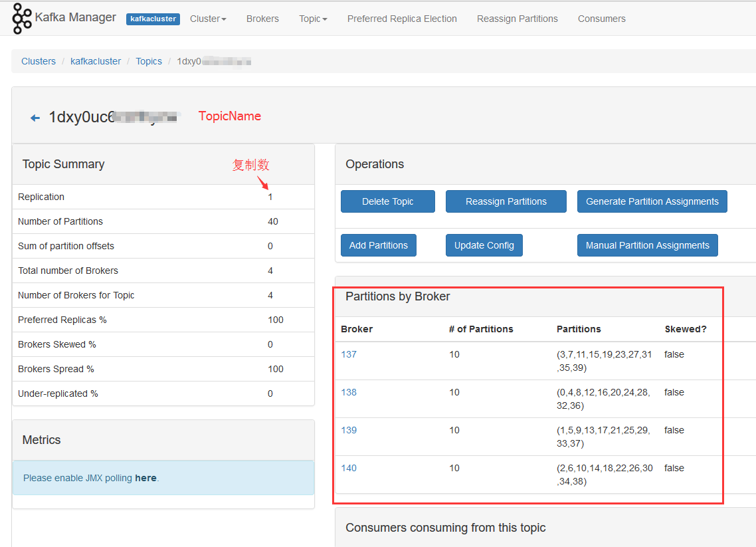
Task: Click the Operations panel heading
Action: click(x=375, y=164)
